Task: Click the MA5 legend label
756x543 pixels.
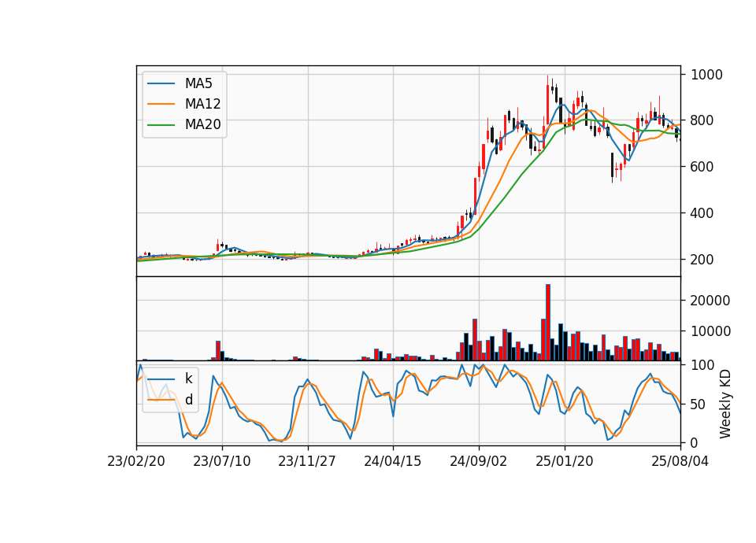Action: point(198,83)
